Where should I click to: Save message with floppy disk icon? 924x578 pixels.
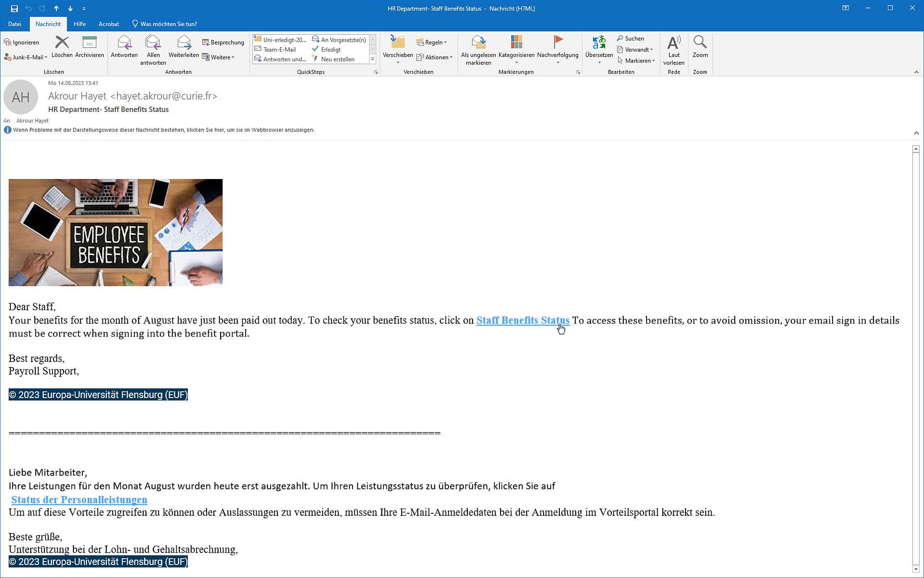[x=14, y=8]
